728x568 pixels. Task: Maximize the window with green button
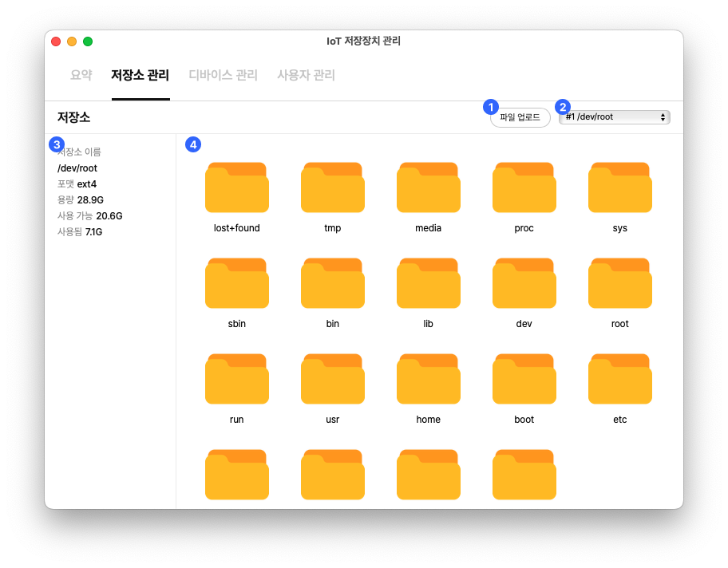pyautogui.click(x=88, y=41)
